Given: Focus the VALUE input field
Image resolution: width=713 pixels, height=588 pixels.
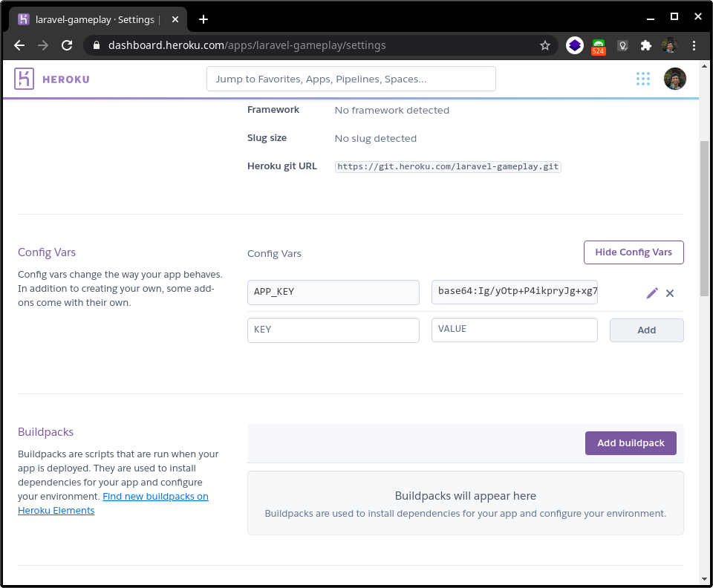Looking at the screenshot, I should click(514, 330).
